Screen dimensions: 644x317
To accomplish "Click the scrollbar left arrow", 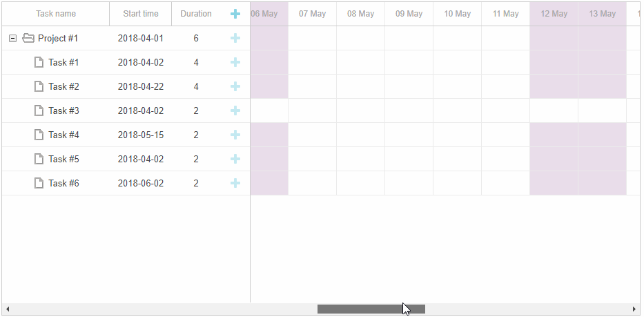I will pyautogui.click(x=8, y=309).
